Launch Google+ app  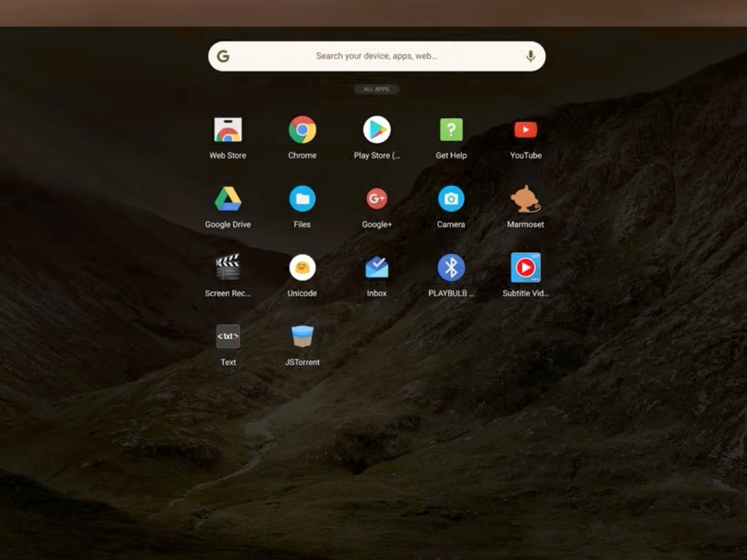pyautogui.click(x=377, y=200)
